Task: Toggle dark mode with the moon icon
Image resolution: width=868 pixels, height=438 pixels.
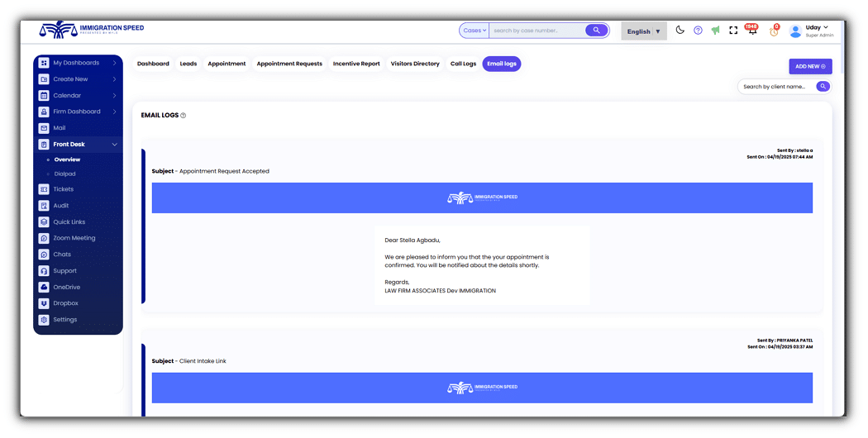Action: 680,31
